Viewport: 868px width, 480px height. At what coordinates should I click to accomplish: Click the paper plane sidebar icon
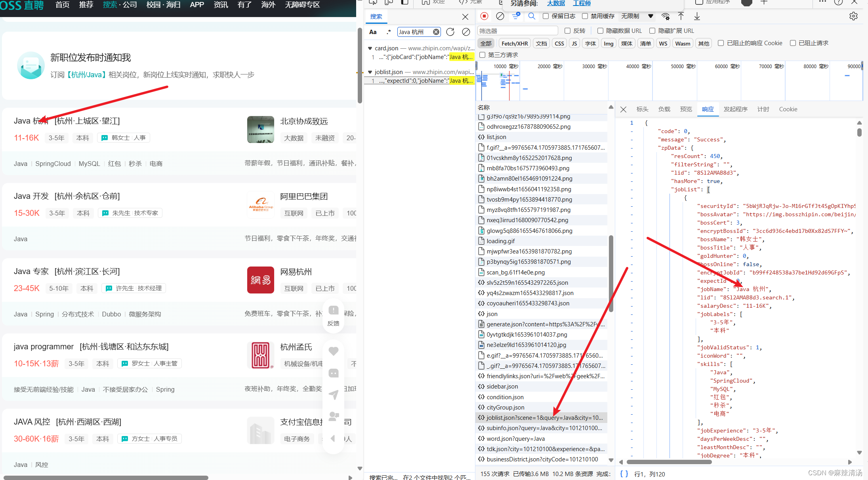tap(334, 394)
